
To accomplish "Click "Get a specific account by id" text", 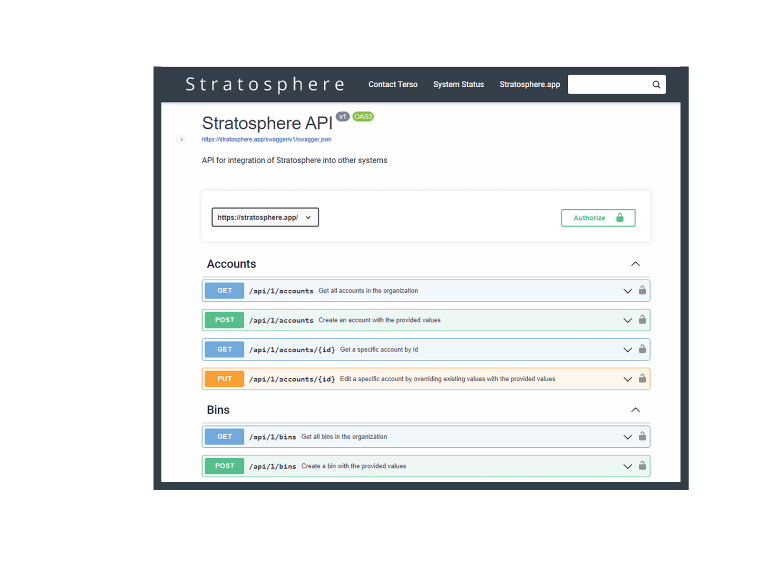I will 379,350.
